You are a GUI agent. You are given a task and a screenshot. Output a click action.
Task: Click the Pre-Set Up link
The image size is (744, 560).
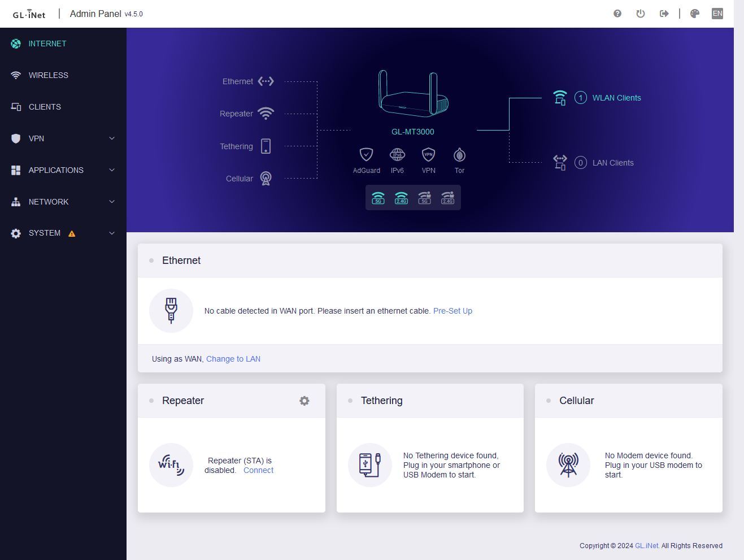point(453,311)
